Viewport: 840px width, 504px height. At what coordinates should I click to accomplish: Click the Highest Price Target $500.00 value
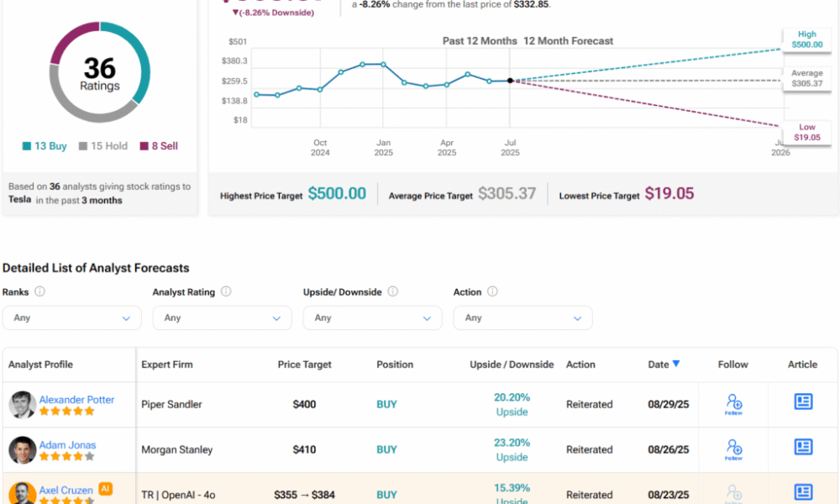[x=337, y=193]
